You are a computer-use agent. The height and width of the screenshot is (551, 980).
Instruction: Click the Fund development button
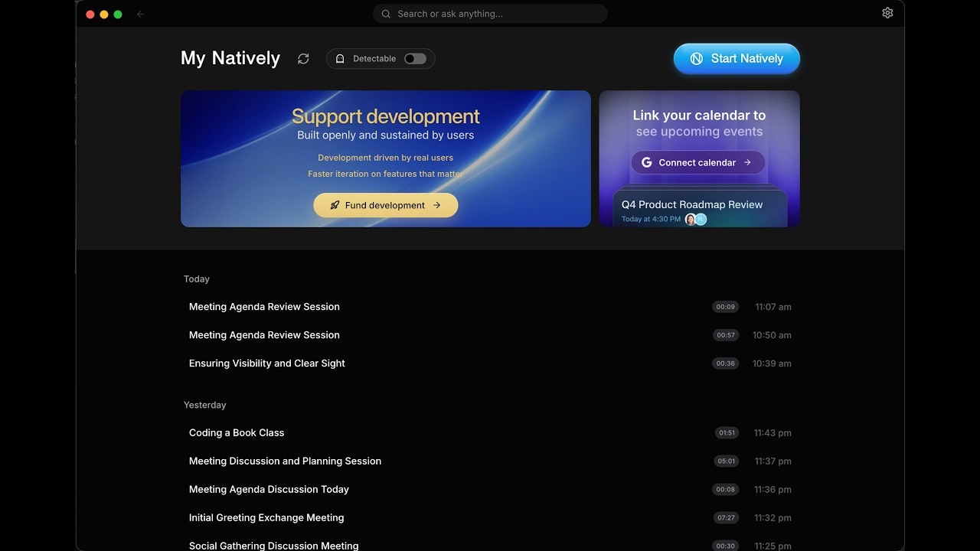click(x=386, y=205)
